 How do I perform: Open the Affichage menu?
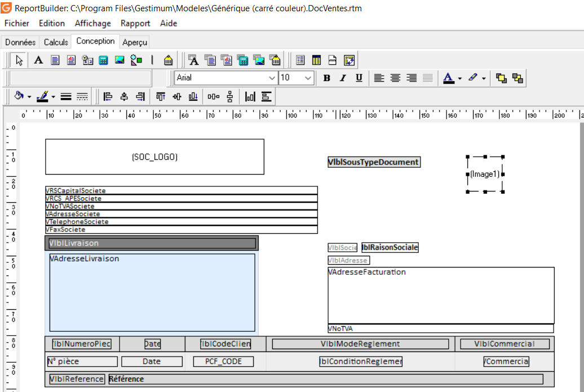(x=93, y=23)
